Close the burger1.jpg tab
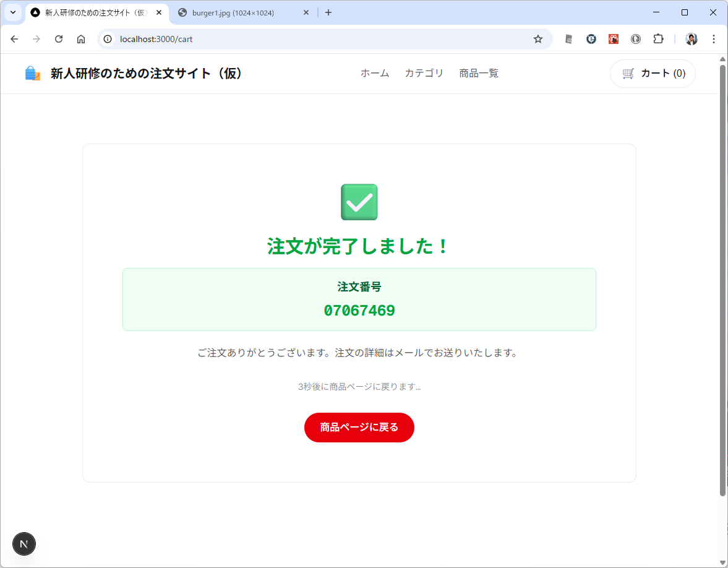Image resolution: width=728 pixels, height=568 pixels. point(306,12)
